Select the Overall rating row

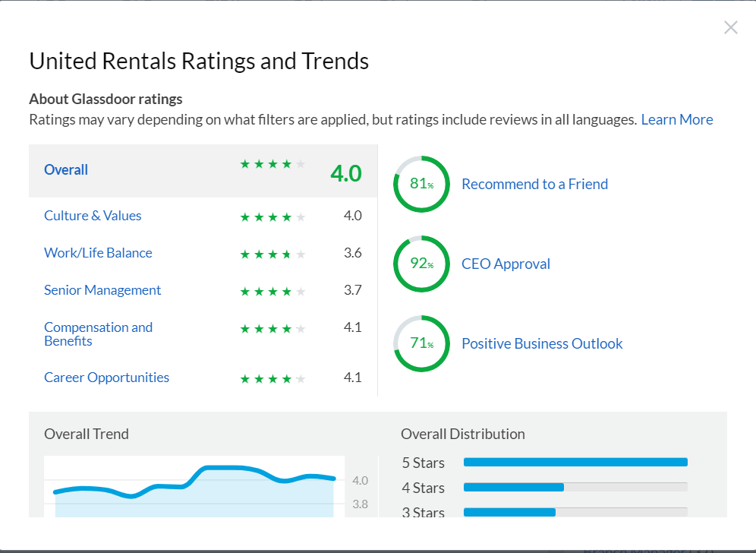click(x=203, y=171)
